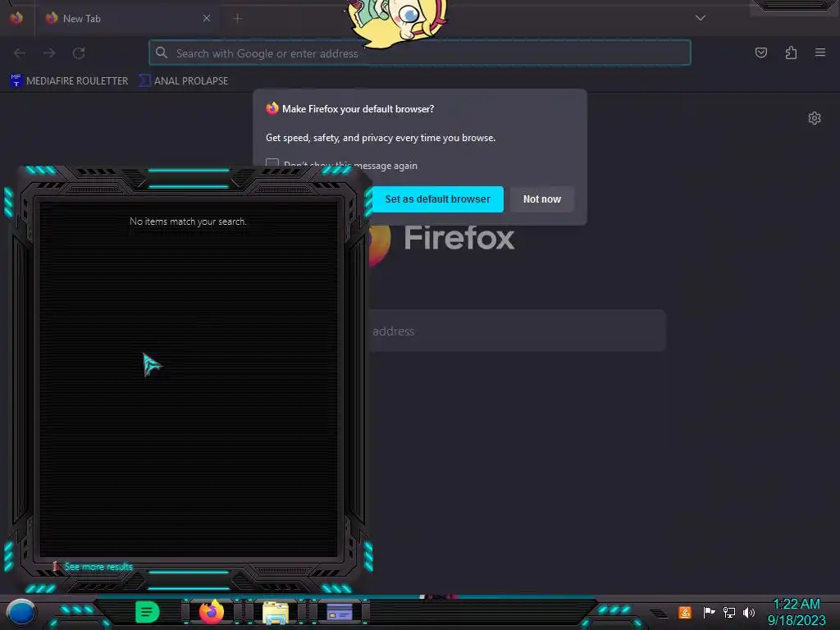
Task: Click See more results in start menu
Action: click(98, 567)
